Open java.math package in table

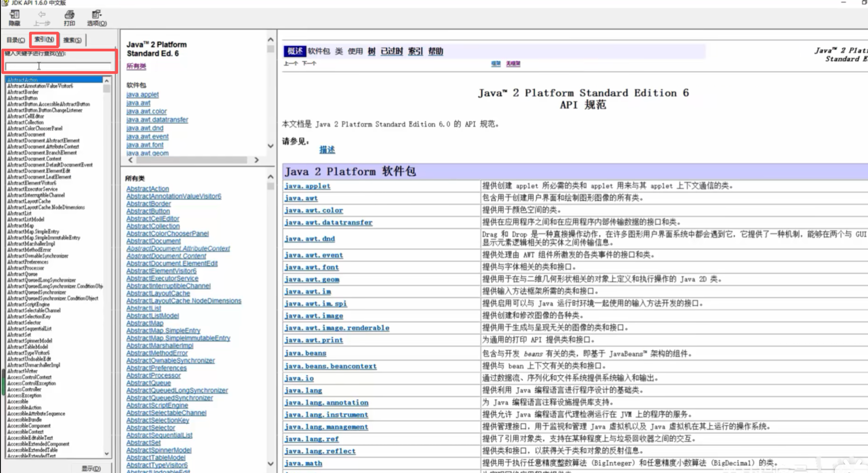point(303,463)
